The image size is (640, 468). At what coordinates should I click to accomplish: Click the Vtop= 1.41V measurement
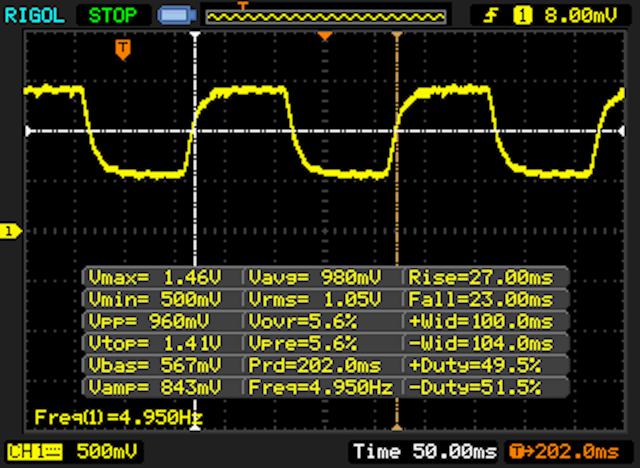click(x=155, y=344)
